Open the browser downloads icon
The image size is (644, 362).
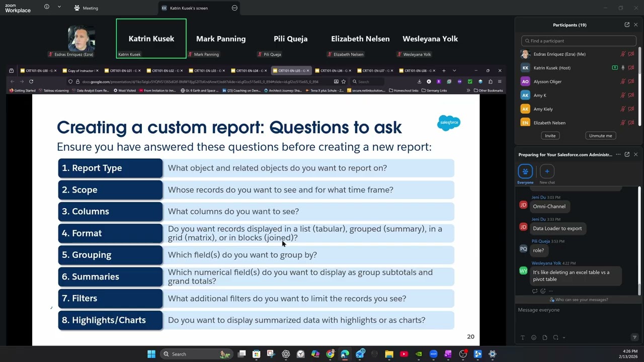pyautogui.click(x=419, y=81)
